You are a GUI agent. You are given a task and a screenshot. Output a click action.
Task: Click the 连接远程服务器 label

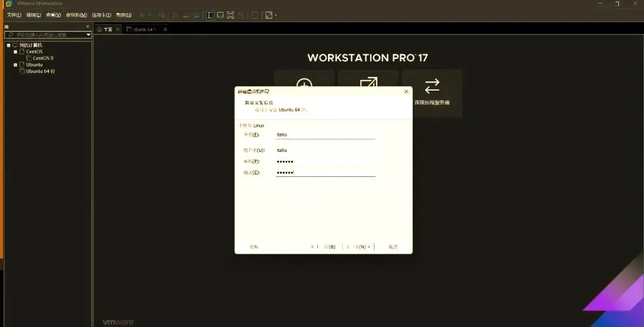pyautogui.click(x=432, y=102)
